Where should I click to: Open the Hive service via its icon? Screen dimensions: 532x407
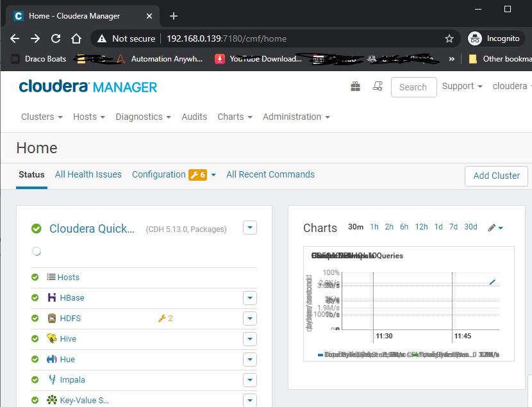tap(51, 338)
